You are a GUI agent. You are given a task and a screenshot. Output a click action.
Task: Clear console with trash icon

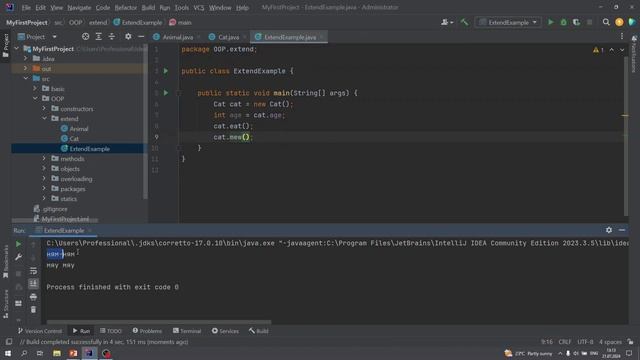tap(33, 310)
